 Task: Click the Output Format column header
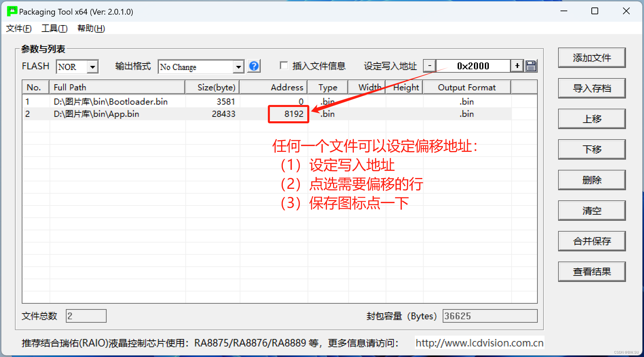[x=467, y=87]
